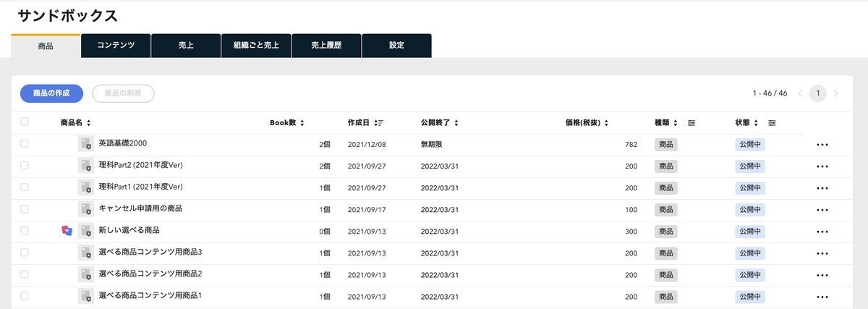
Task: Open the more options menu for キャンセル申請用の商品
Action: (x=821, y=210)
